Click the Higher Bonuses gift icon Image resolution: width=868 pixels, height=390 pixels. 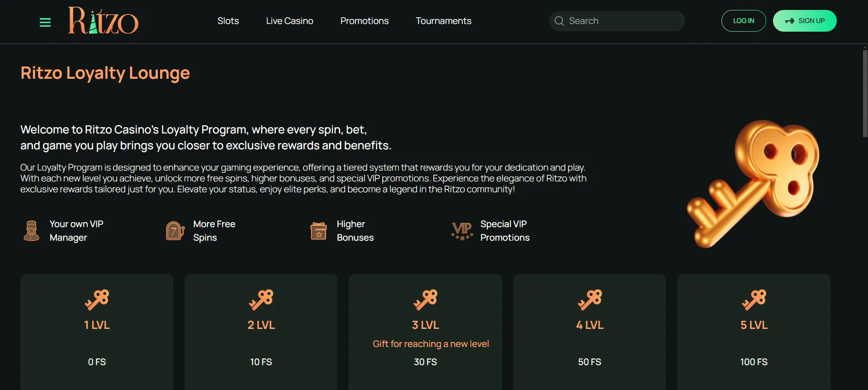point(318,231)
